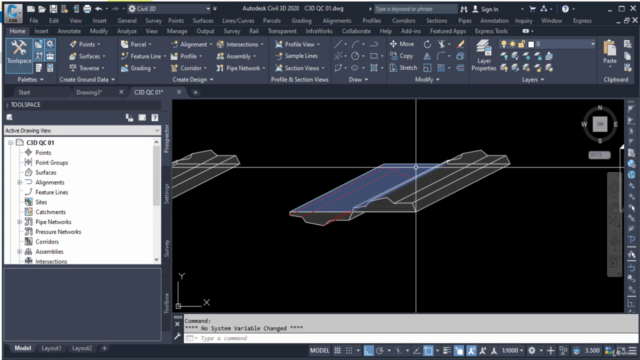Select the Stretch tool
The width and height of the screenshot is (640, 360).
click(x=403, y=68)
